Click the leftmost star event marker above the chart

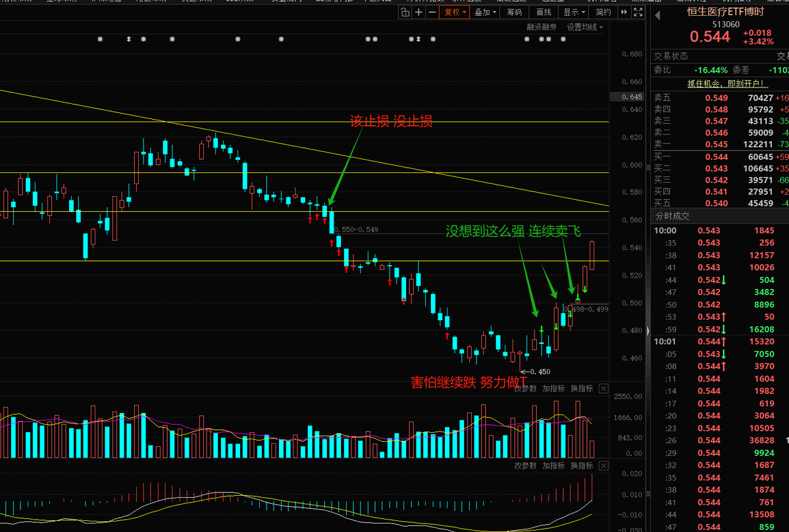coord(100,39)
